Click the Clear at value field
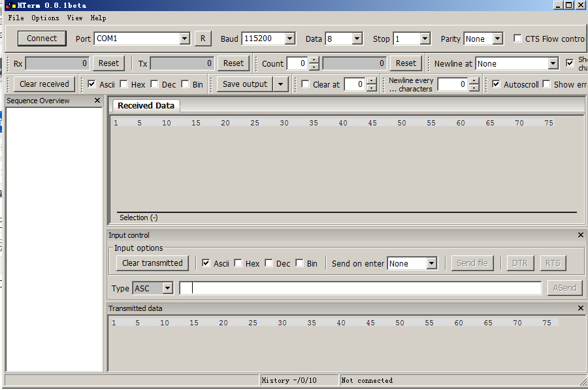 click(355, 84)
